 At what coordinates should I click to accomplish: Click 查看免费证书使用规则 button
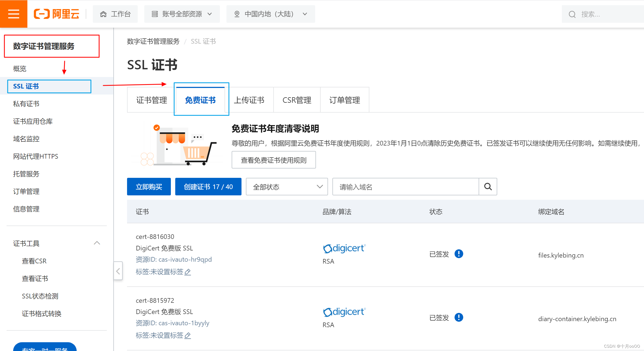point(274,160)
